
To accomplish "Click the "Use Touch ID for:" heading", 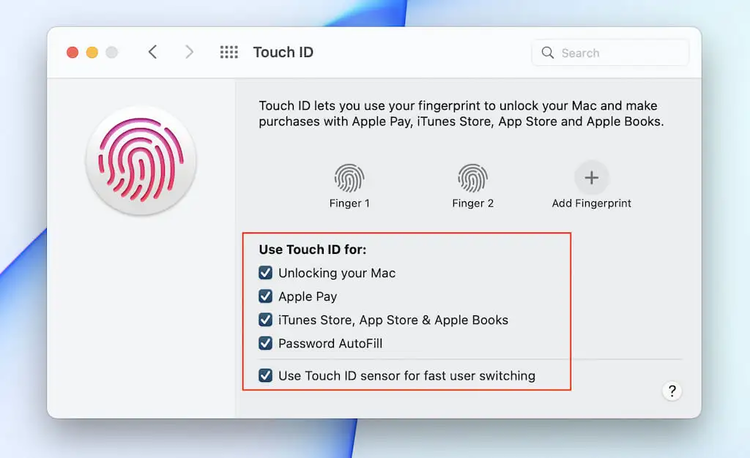I will [x=312, y=250].
